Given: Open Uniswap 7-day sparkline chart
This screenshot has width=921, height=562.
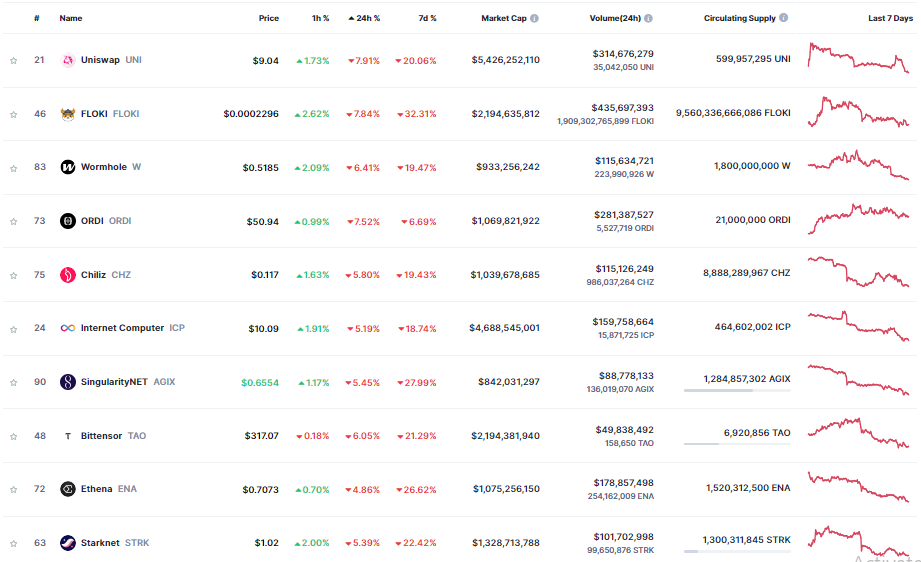Looking at the screenshot, I should (x=858, y=58).
